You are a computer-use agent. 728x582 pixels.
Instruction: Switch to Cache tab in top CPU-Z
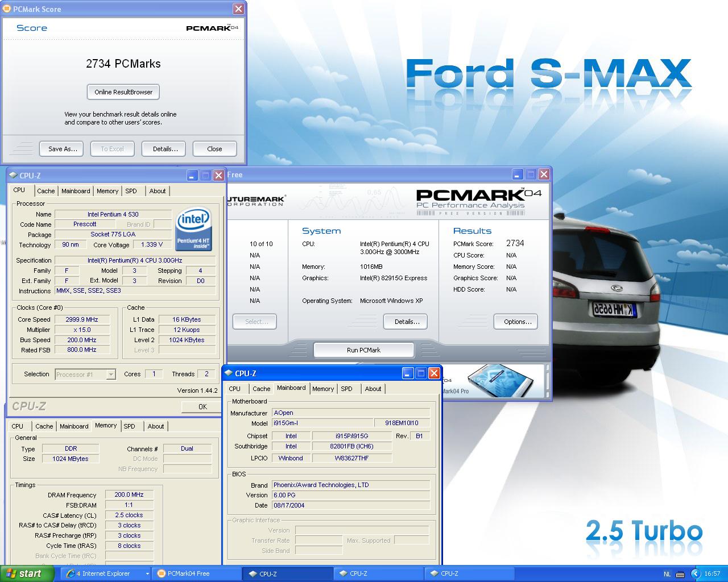tap(46, 191)
